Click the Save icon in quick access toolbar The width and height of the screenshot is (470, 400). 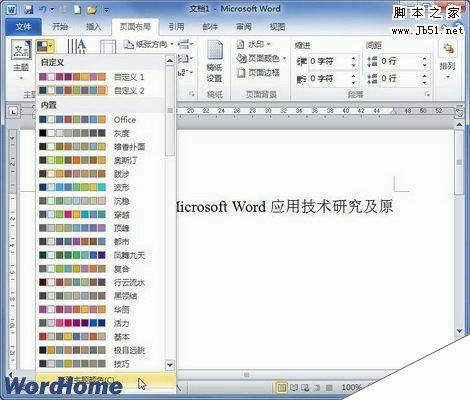coord(29,10)
